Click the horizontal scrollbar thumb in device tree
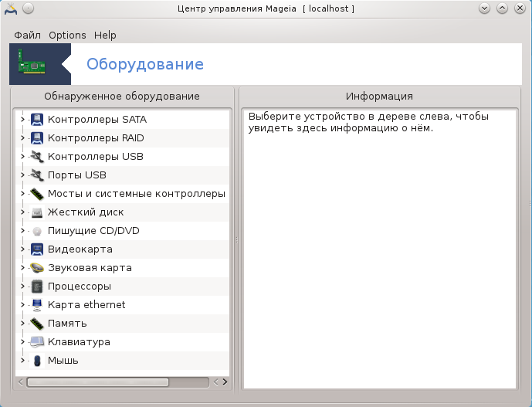Screen dimensions: 532x407 coord(98,382)
